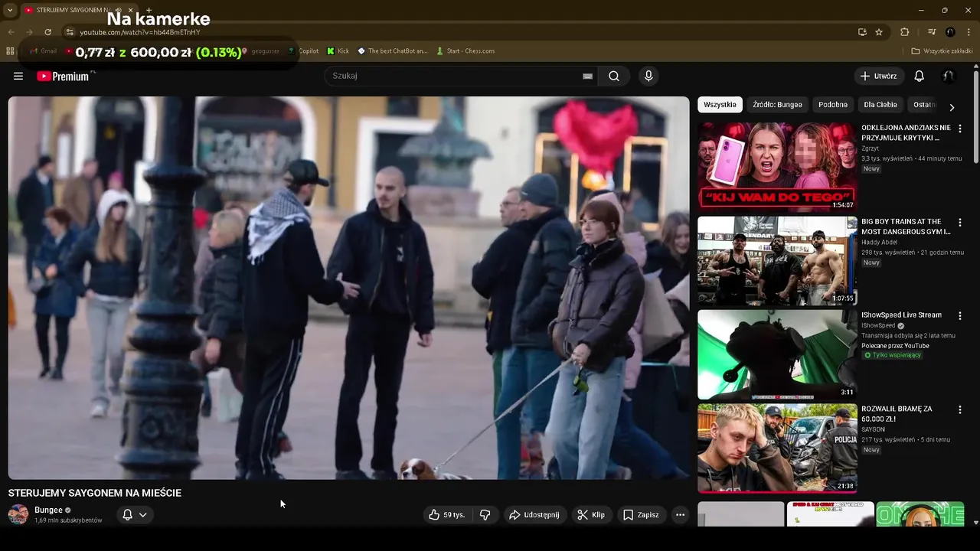Open more actions three-dot menu under video
Screen dimensions: 980x551
point(680,515)
